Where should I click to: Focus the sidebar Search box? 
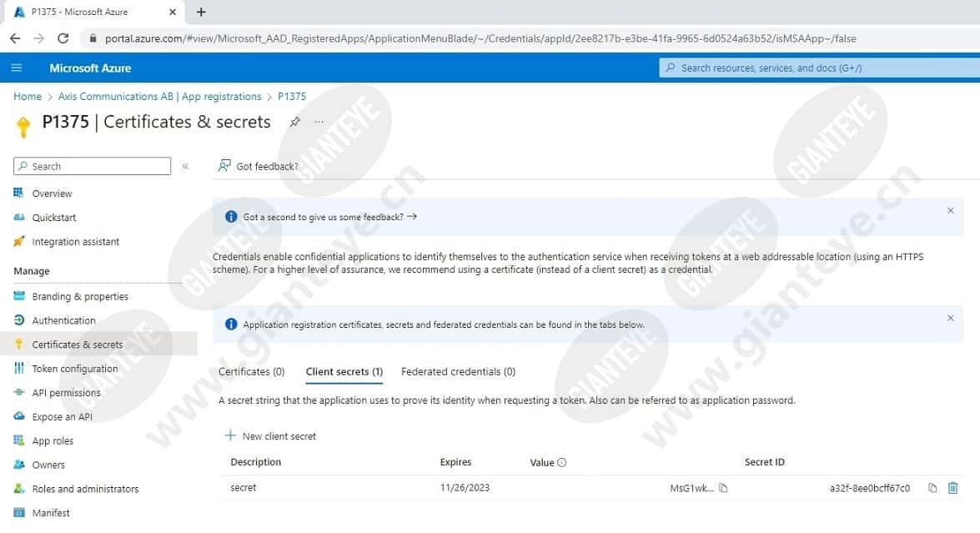tap(92, 166)
